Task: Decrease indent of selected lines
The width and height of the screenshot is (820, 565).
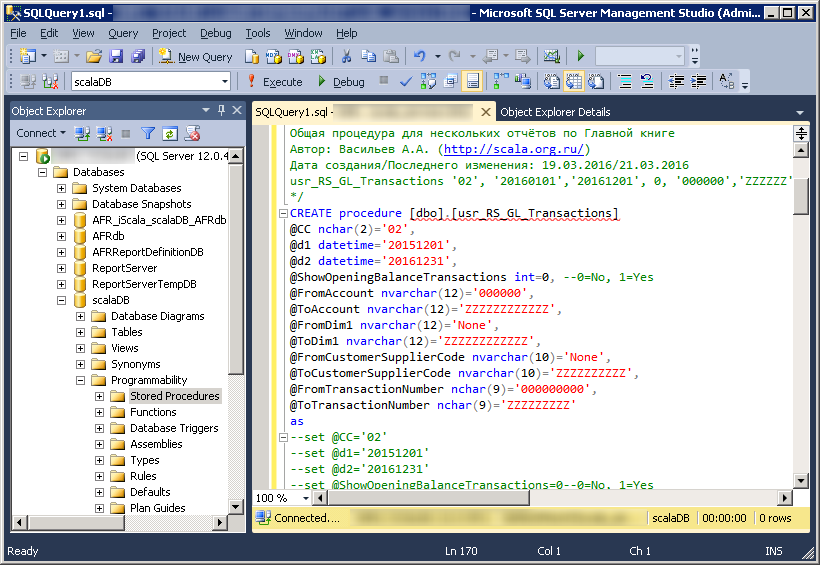Action: point(676,82)
